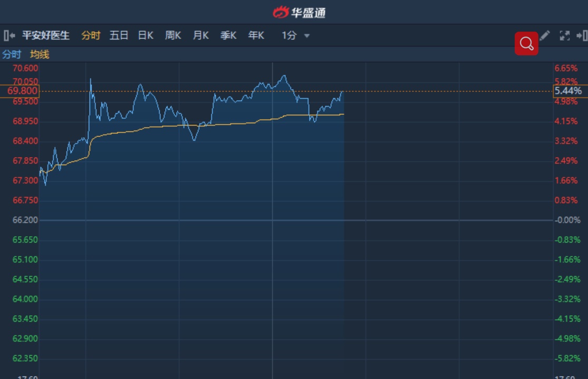Select the 周K weekly chart tab
Viewport: 588px width, 379px height.
173,36
